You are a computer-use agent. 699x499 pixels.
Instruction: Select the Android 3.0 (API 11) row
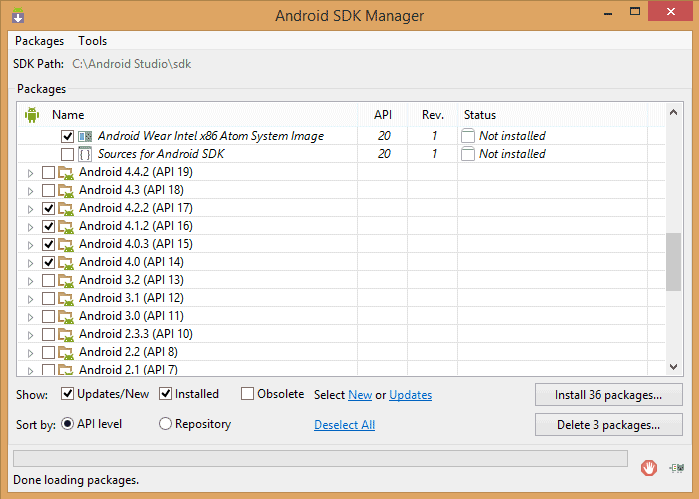tap(341, 316)
